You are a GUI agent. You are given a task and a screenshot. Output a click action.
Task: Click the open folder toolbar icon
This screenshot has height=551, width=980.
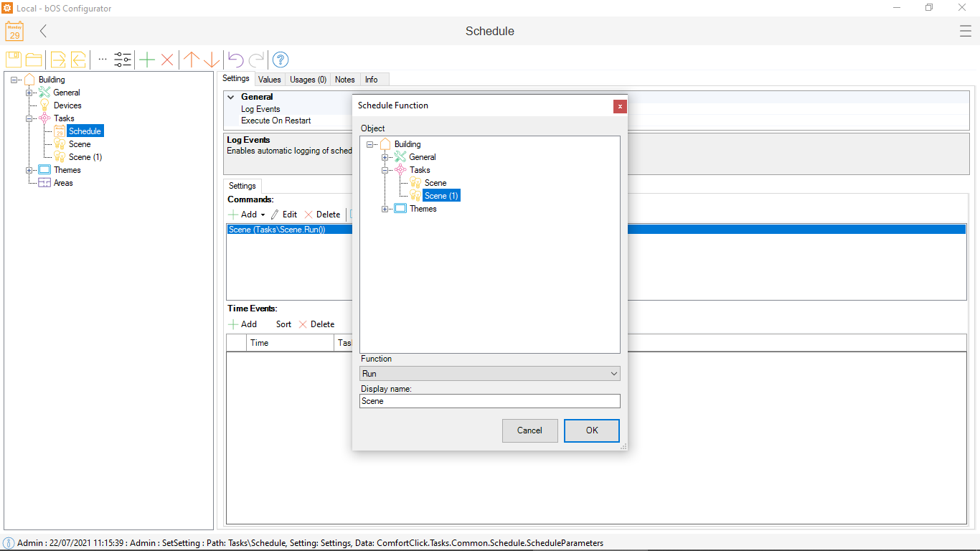tap(34, 60)
